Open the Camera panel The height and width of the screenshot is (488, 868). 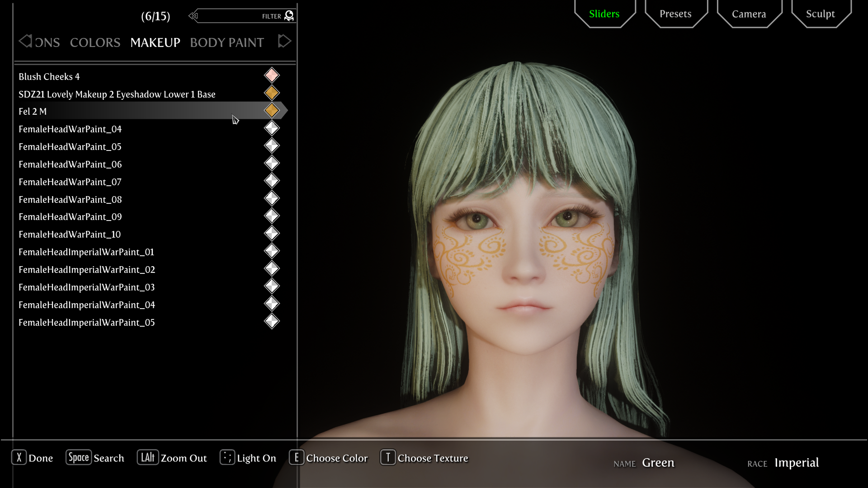click(749, 14)
